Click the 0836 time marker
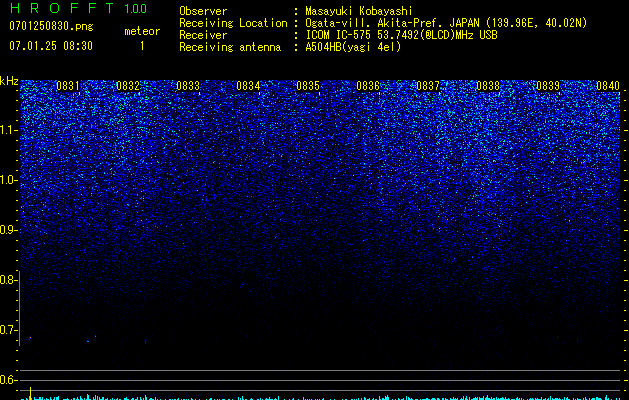 [368, 86]
